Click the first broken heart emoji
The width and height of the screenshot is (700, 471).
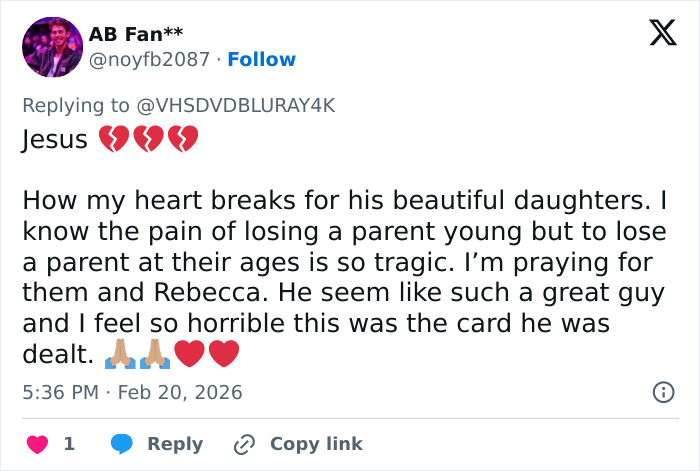113,140
